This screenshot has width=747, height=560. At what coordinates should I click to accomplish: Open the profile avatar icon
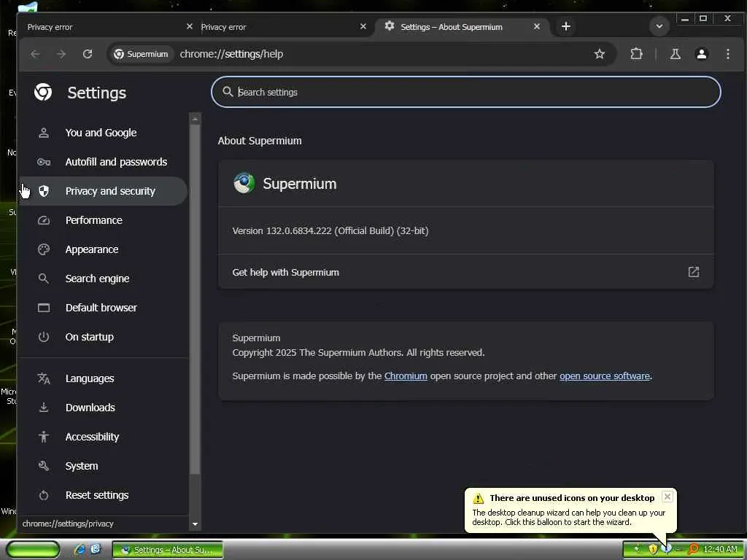coord(701,54)
